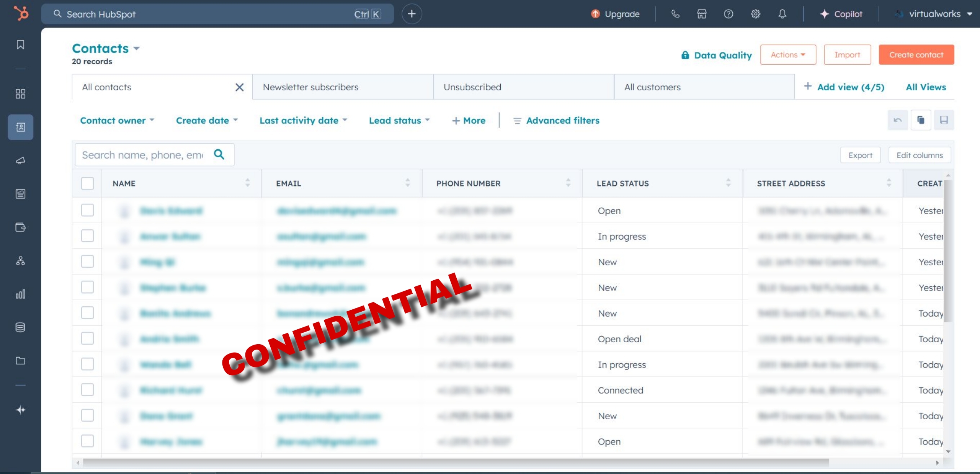Switch to Newsletter subscribers tab
This screenshot has height=474, width=980.
click(310, 87)
